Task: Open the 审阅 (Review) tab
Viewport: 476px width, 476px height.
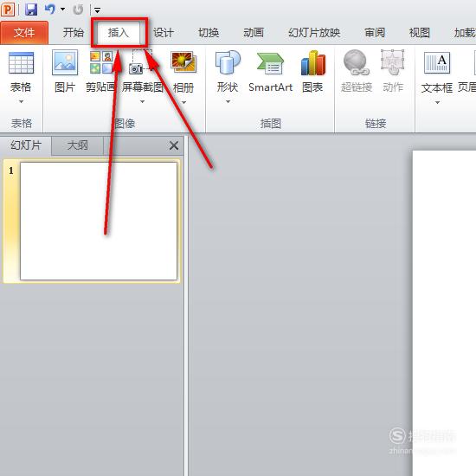Action: coord(375,33)
